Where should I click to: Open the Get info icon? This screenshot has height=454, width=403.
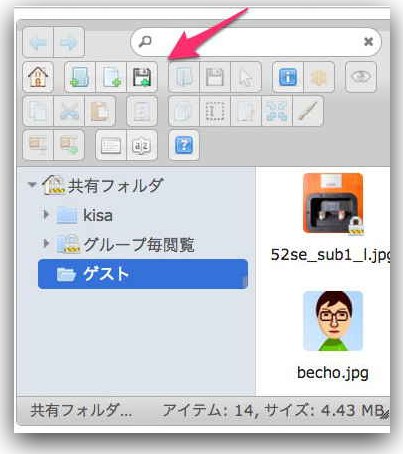point(288,77)
